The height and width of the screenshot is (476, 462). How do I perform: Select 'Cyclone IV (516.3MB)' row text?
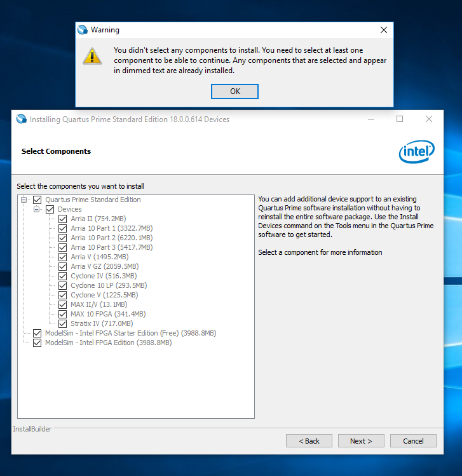(x=104, y=276)
